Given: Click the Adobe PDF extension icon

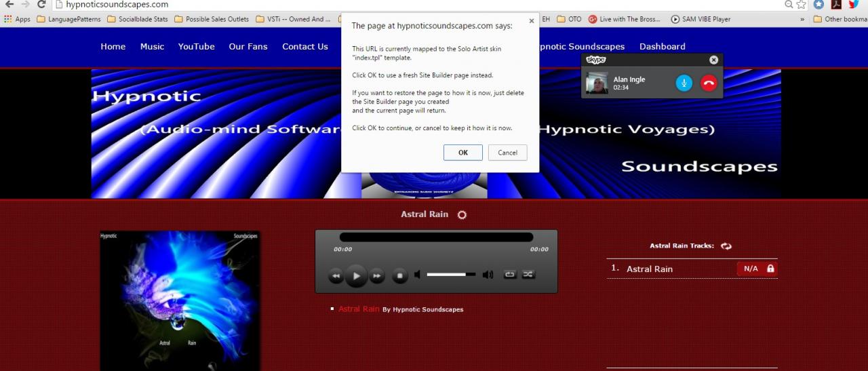Looking at the screenshot, I should pyautogui.click(x=837, y=4).
